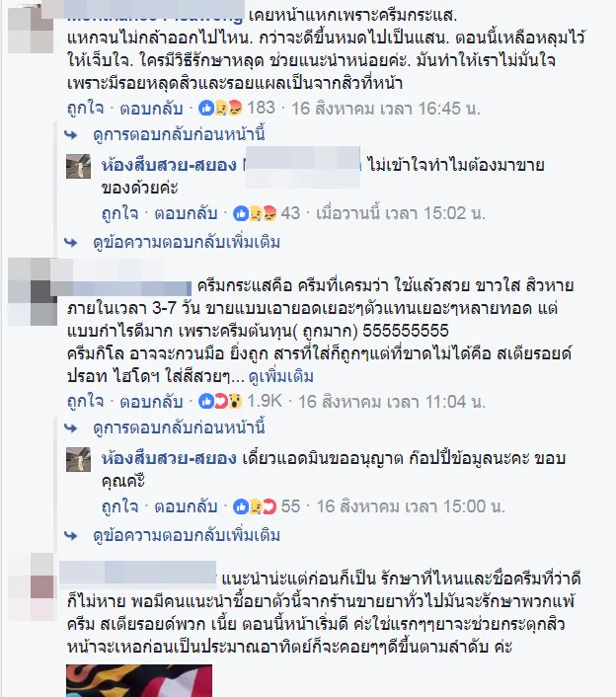The width and height of the screenshot is (616, 697).
Task: Reply to the ก๊อปปี้ข้อมูล reply via ตอบกลับ
Action: click(186, 506)
